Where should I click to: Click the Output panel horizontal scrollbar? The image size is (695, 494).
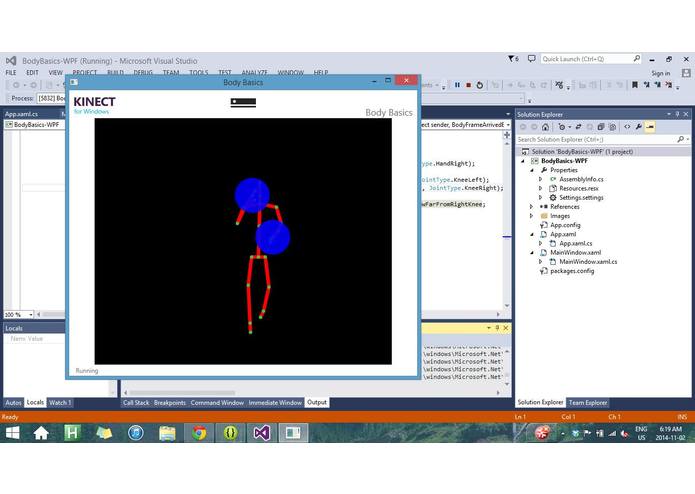click(x=312, y=393)
